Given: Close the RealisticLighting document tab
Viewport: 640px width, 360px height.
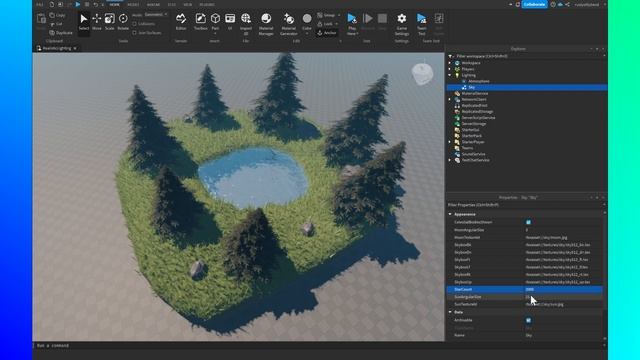Looking at the screenshot, I should (x=75, y=48).
